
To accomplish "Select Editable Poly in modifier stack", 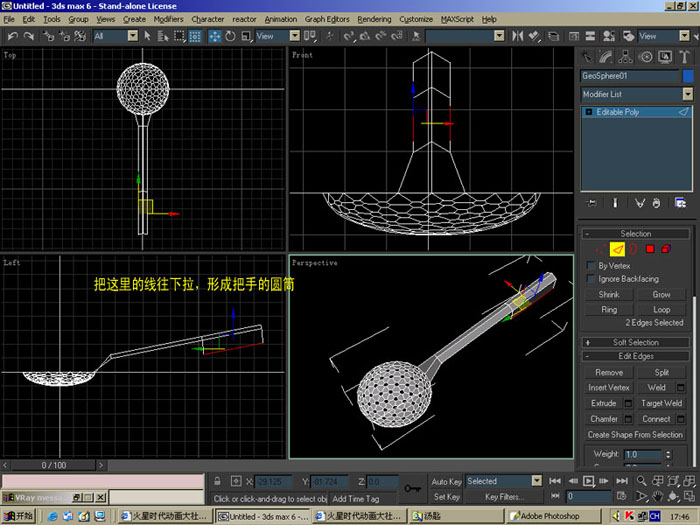I will click(636, 112).
